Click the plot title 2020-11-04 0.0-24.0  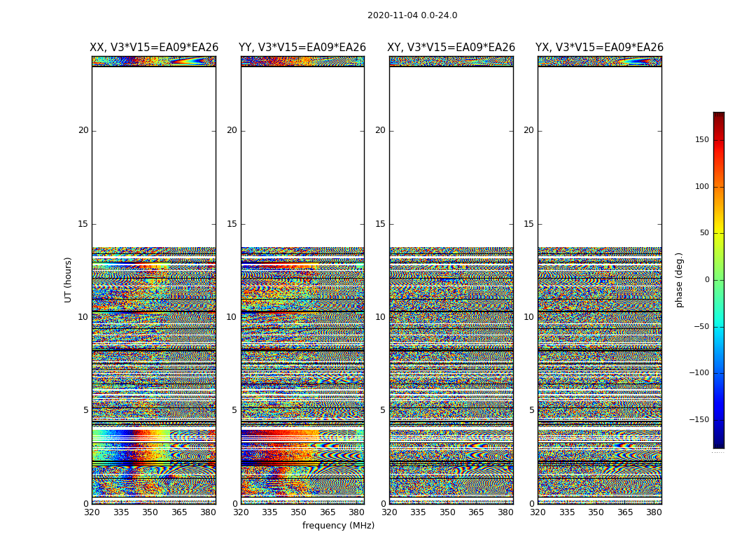pyautogui.click(x=412, y=15)
